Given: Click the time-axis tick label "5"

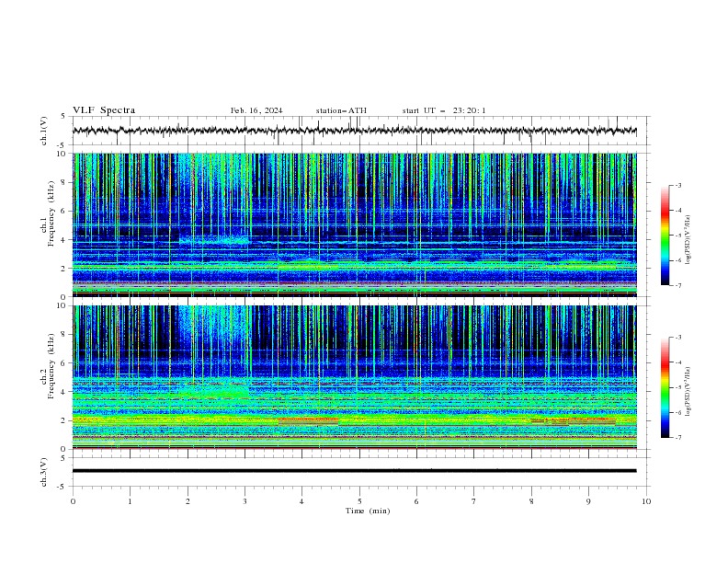Looking at the screenshot, I should click(359, 501).
